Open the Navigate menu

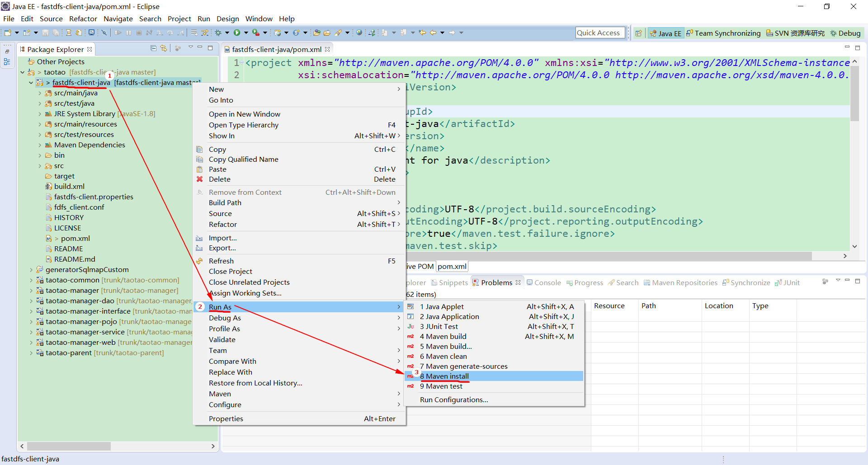(x=118, y=19)
